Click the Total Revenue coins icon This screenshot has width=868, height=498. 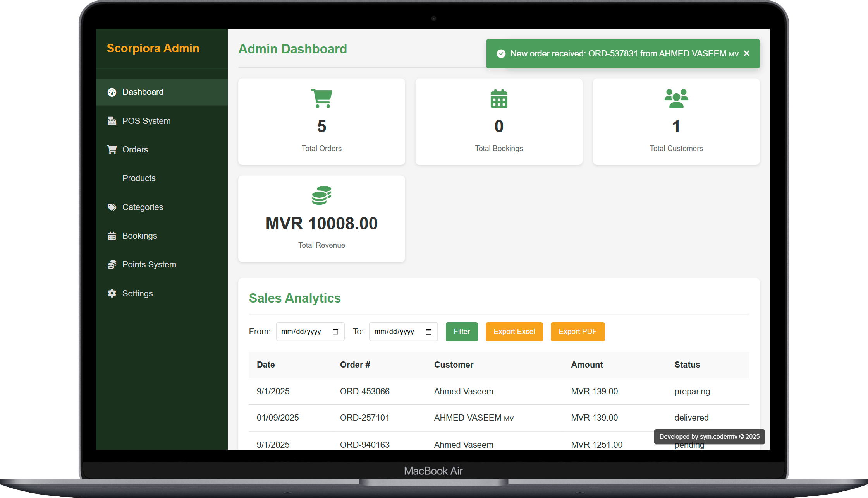coord(321,195)
